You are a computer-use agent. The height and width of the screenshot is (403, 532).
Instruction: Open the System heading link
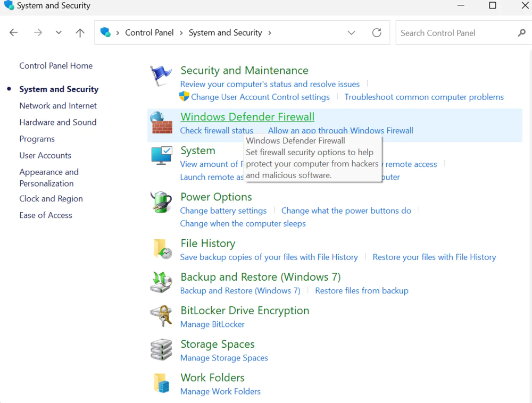pos(198,150)
